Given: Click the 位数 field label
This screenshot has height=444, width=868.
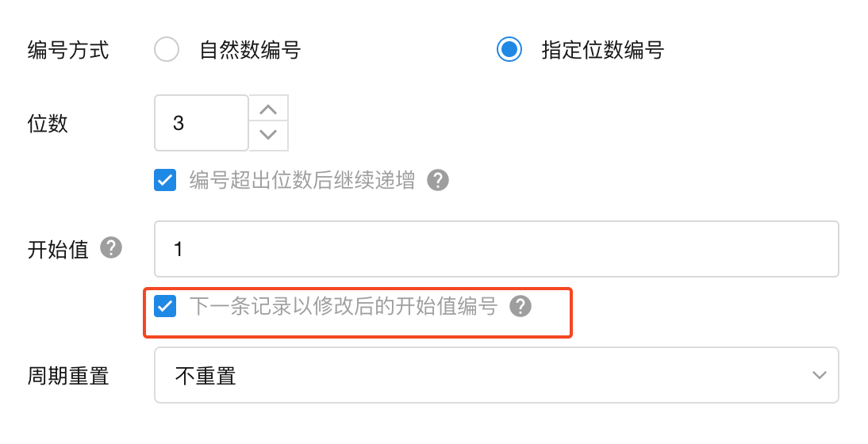Looking at the screenshot, I should click(48, 124).
